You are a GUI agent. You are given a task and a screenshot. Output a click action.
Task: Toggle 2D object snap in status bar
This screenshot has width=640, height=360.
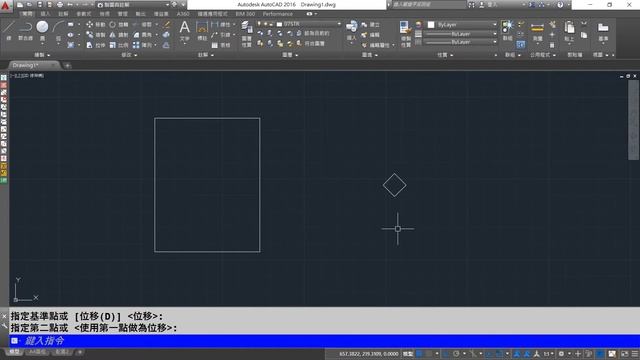click(x=499, y=354)
